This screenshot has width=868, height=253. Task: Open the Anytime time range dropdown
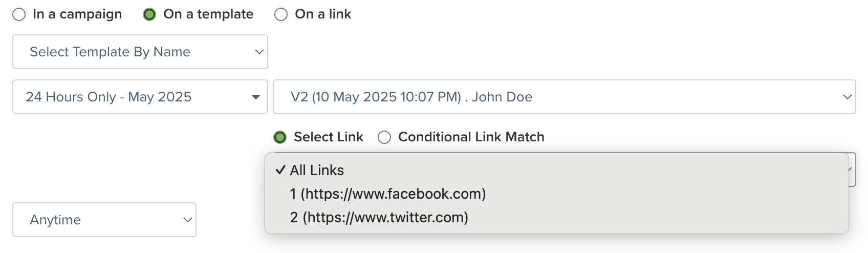104,220
